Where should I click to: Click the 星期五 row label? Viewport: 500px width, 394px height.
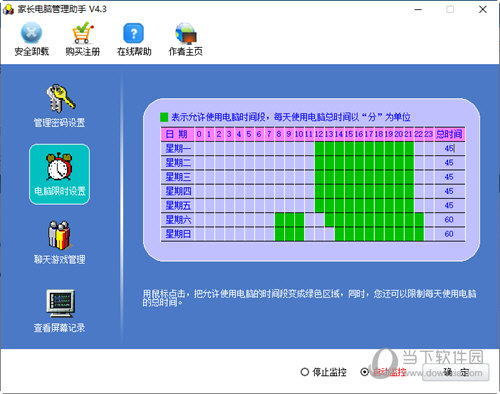pyautogui.click(x=178, y=206)
